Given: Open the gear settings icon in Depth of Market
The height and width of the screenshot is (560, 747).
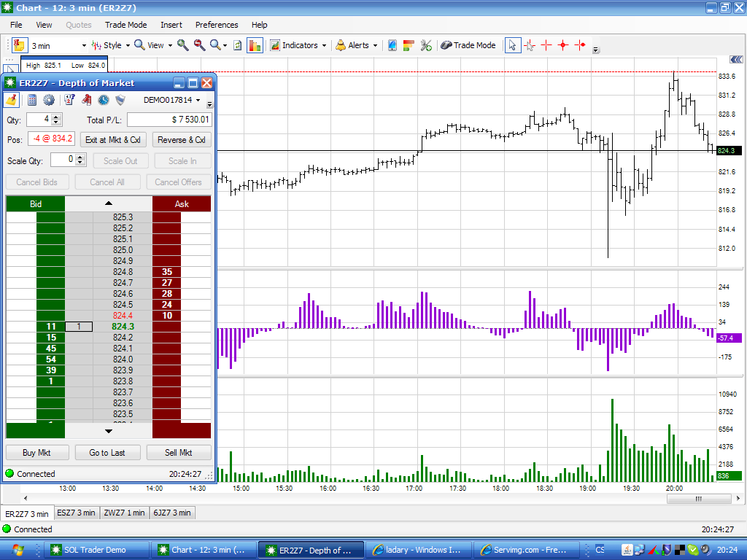Looking at the screenshot, I should [49, 100].
